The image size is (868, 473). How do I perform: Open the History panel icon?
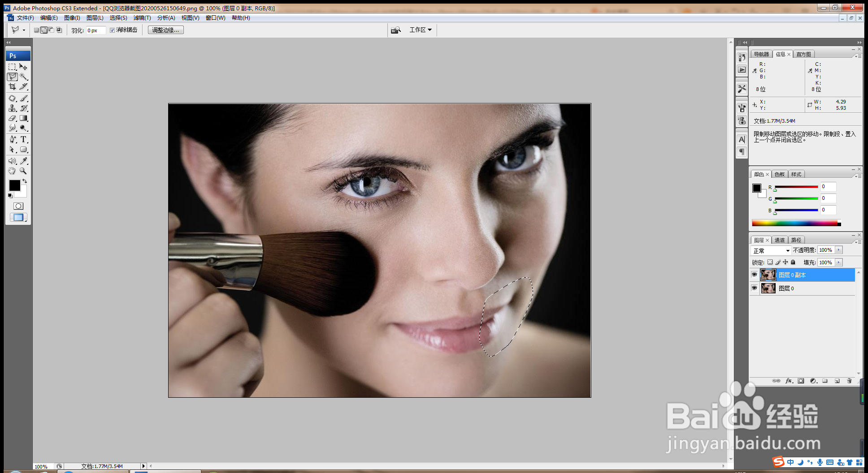click(742, 57)
